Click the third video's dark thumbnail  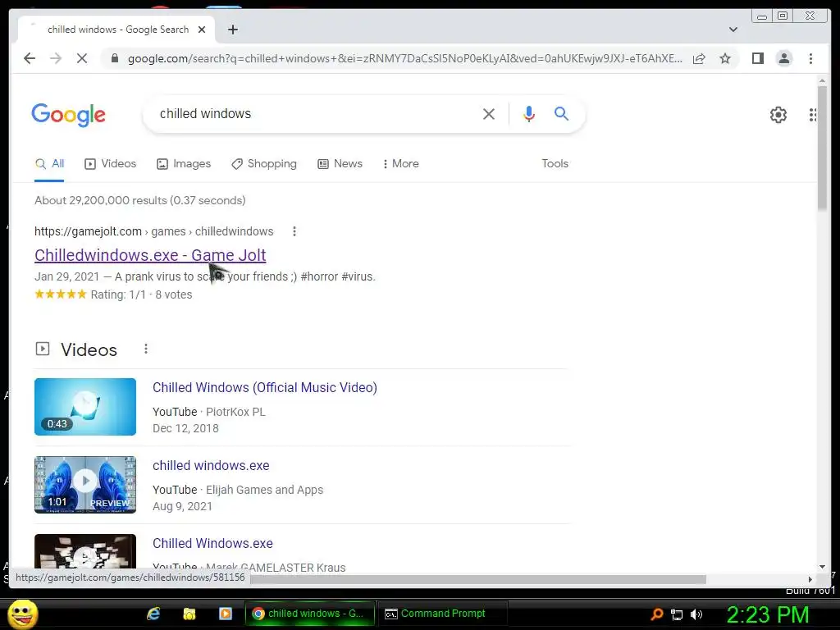point(85,550)
